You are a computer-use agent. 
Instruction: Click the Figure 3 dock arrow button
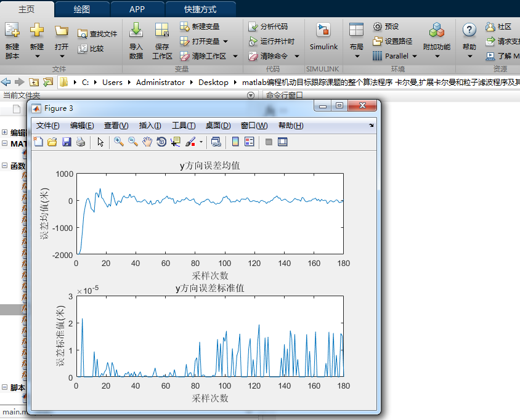[x=371, y=125]
